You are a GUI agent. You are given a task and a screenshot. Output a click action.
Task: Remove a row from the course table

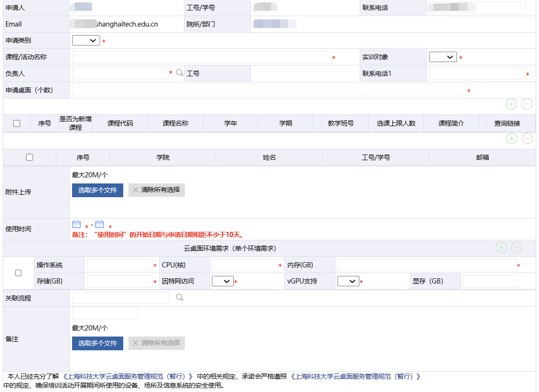[527, 104]
